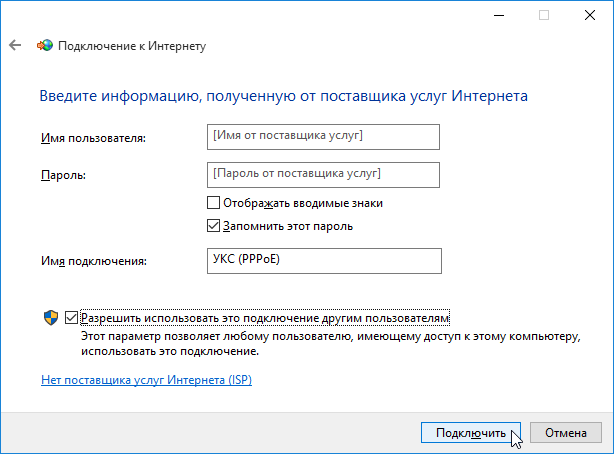The image size is (614, 454).
Task: Uncheck the Запомнить этот пароль checkbox
Action: coord(213,226)
